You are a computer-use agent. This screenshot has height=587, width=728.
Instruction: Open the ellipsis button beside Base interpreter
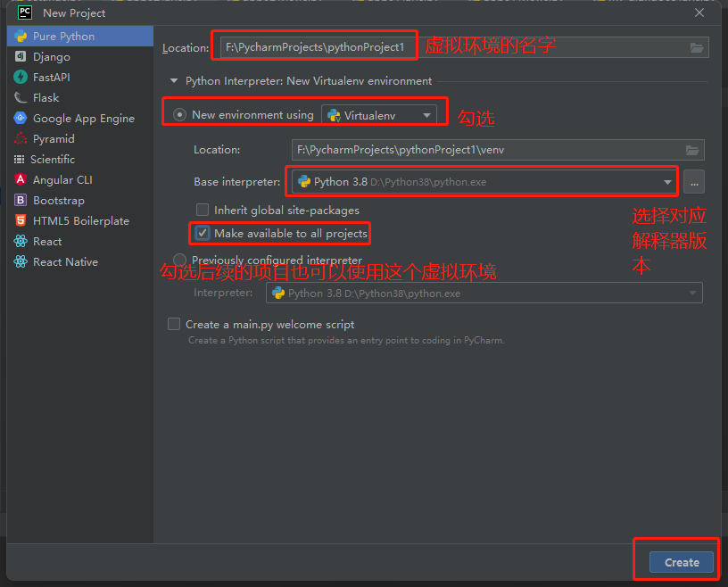tap(693, 182)
